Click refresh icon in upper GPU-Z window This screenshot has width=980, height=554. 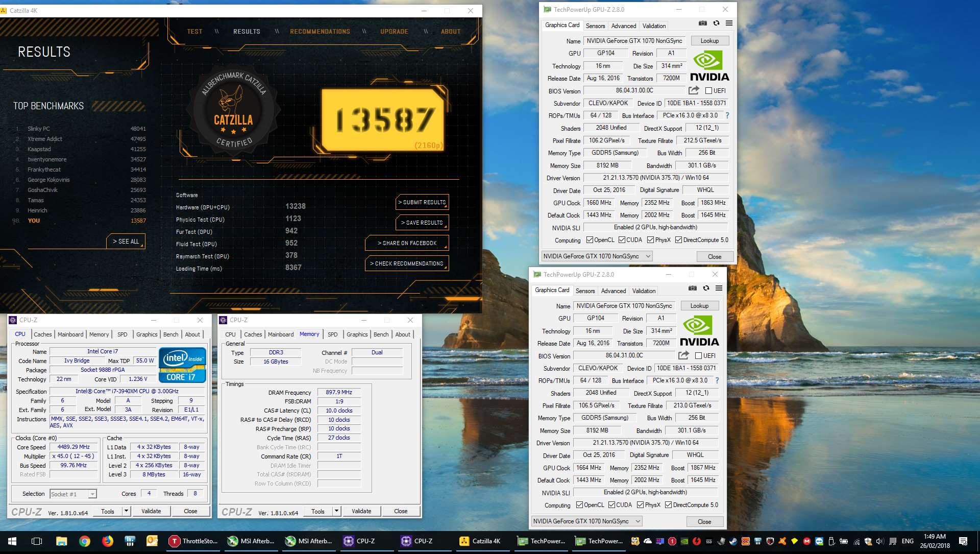point(716,23)
